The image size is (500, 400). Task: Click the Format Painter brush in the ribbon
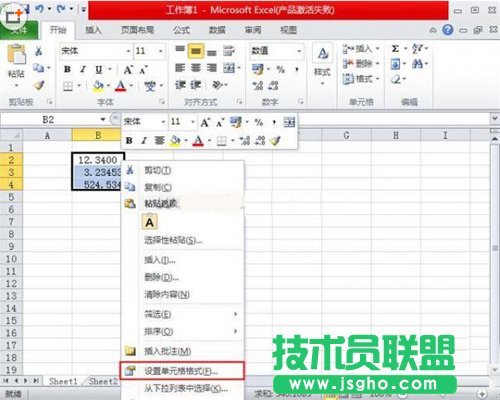39,85
